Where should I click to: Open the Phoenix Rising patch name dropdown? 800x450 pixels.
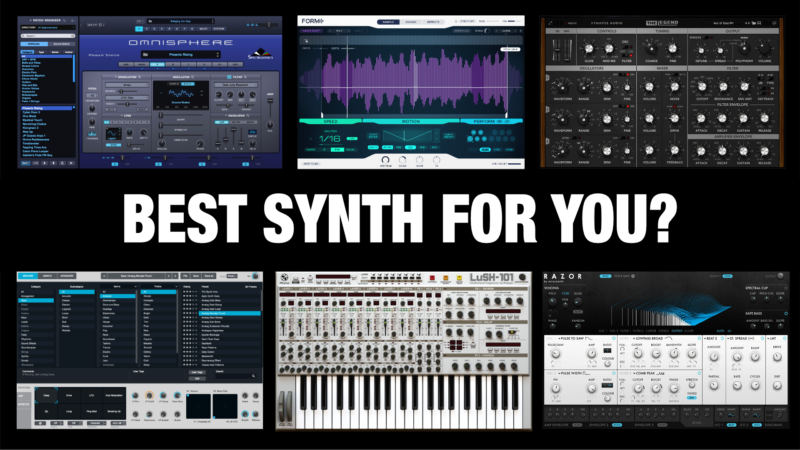click(x=181, y=55)
